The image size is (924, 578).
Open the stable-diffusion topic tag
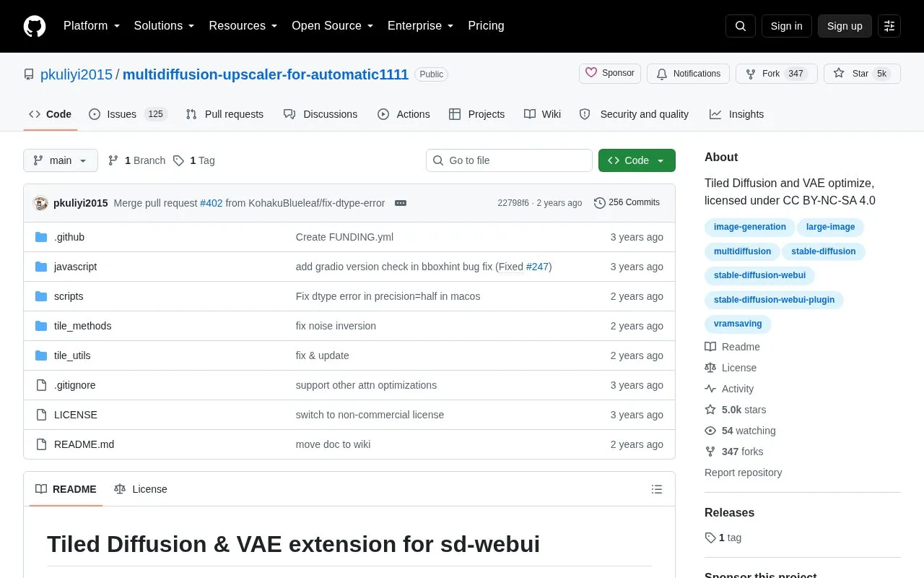point(824,251)
